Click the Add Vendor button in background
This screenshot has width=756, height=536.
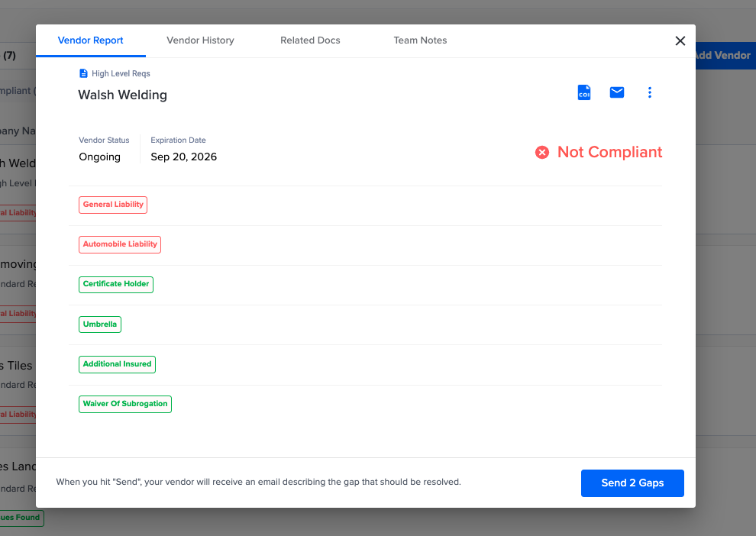[x=725, y=56]
